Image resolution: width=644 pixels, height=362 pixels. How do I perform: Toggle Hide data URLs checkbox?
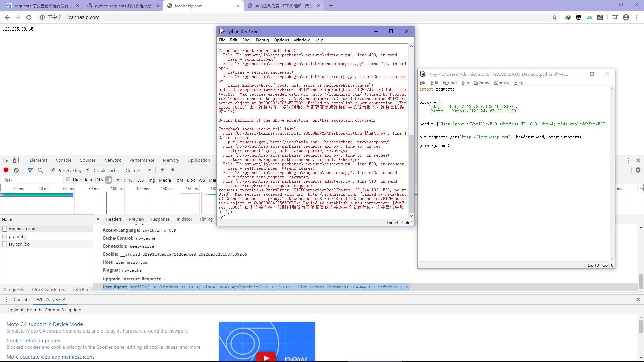[68, 180]
